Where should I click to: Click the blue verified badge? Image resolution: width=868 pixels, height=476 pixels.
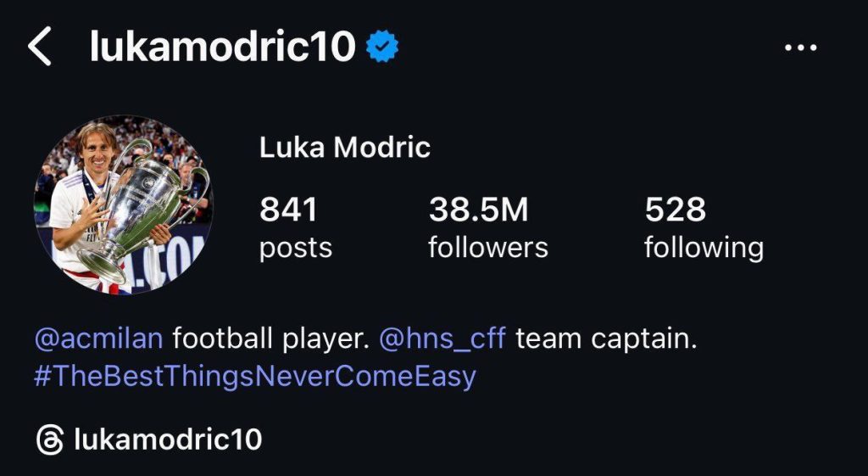(x=382, y=47)
